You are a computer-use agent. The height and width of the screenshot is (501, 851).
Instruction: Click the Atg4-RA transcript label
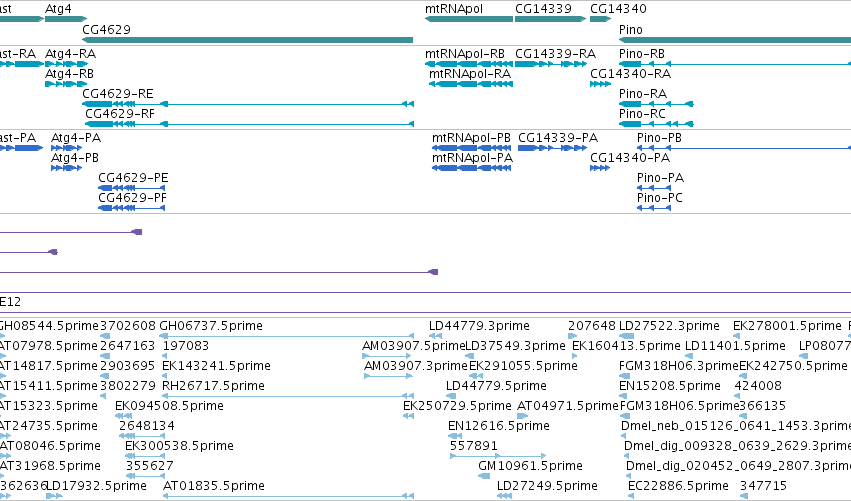(71, 54)
